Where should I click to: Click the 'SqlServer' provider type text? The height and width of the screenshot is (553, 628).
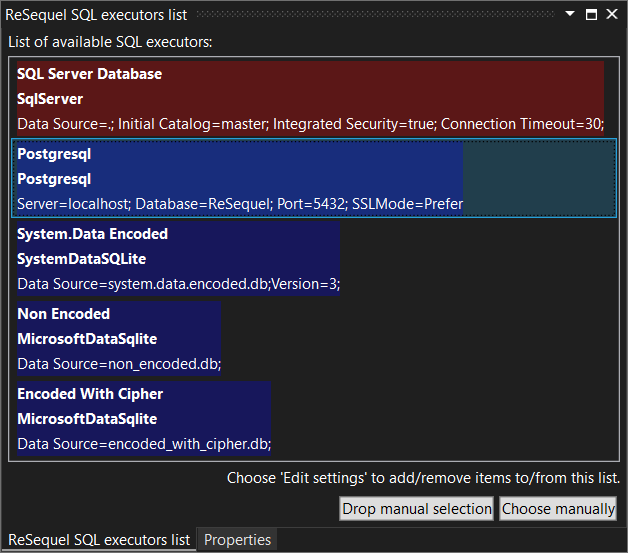pos(50,99)
